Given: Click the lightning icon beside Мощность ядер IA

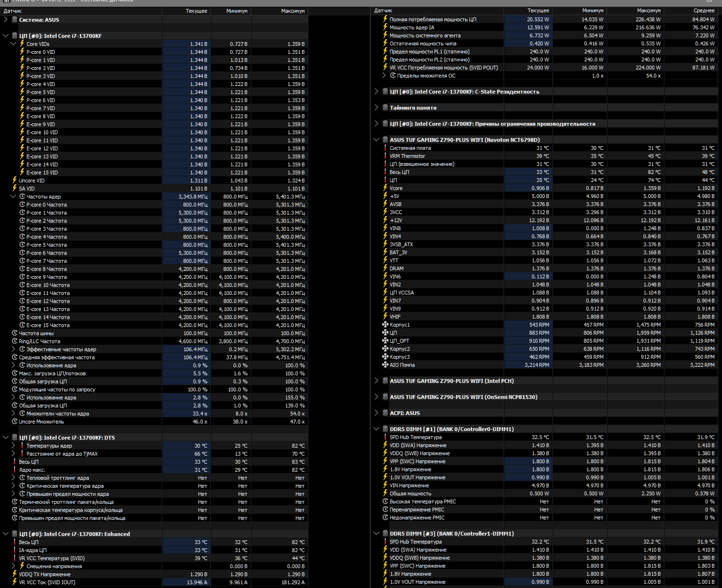Looking at the screenshot, I should [385, 27].
